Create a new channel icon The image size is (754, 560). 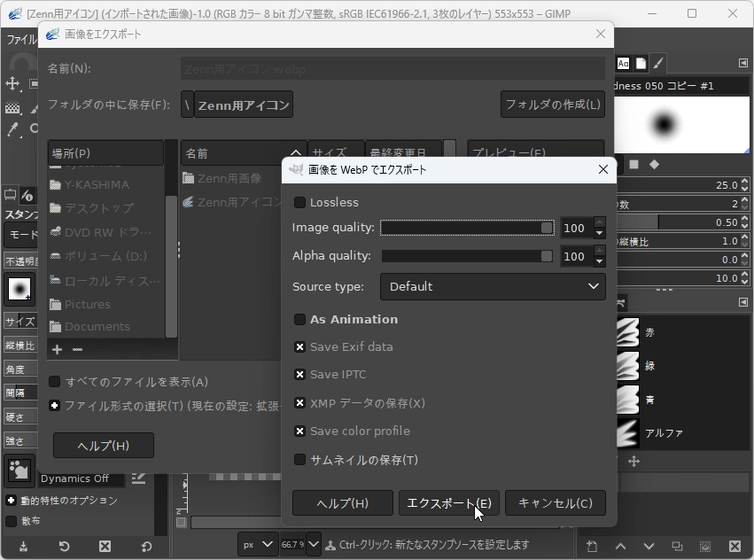(x=592, y=546)
